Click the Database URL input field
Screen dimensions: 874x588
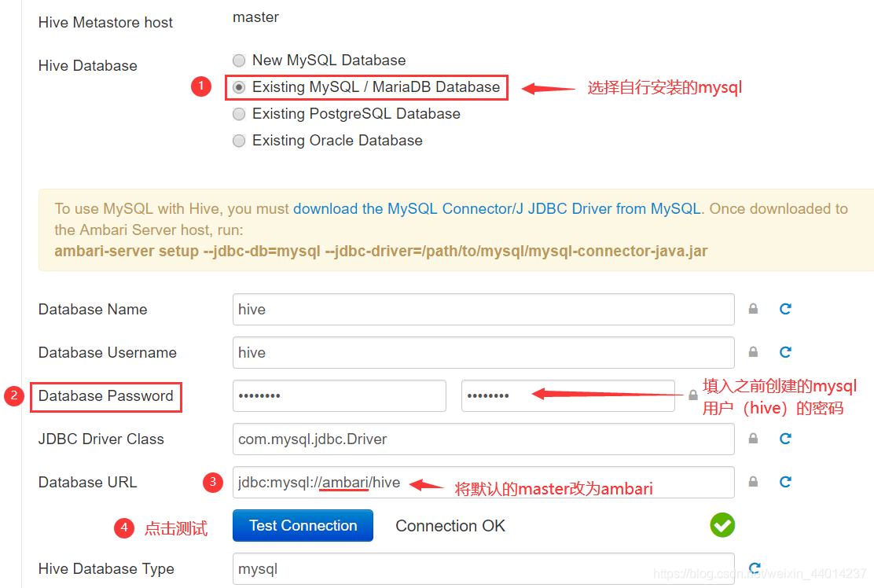[483, 482]
